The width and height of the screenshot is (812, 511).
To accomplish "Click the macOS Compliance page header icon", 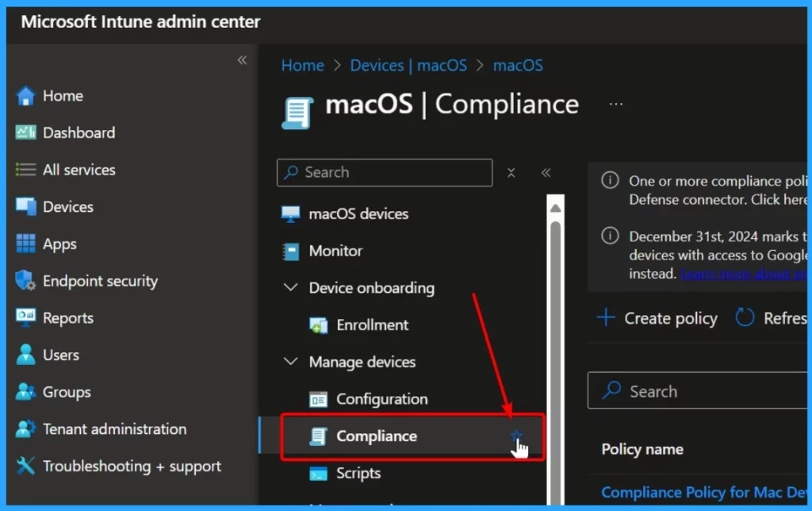I will point(297,113).
